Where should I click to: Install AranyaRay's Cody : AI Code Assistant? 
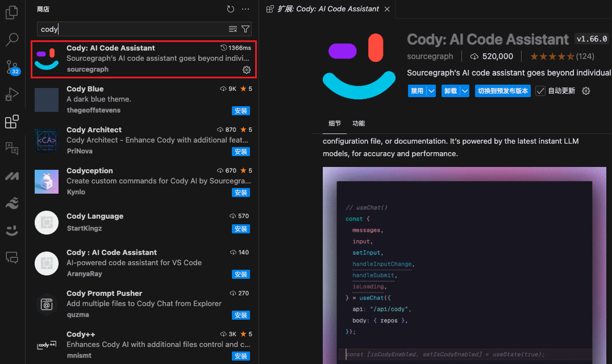(241, 275)
